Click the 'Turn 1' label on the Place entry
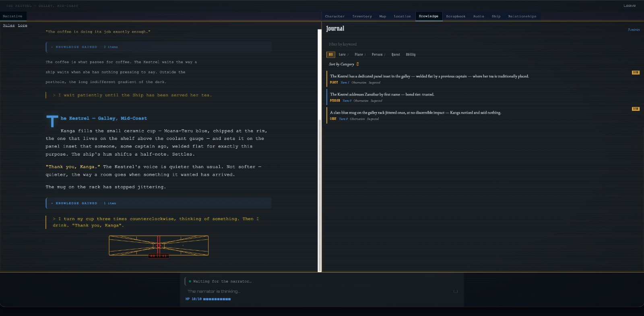Image resolution: width=644 pixels, height=316 pixels. 345,83
